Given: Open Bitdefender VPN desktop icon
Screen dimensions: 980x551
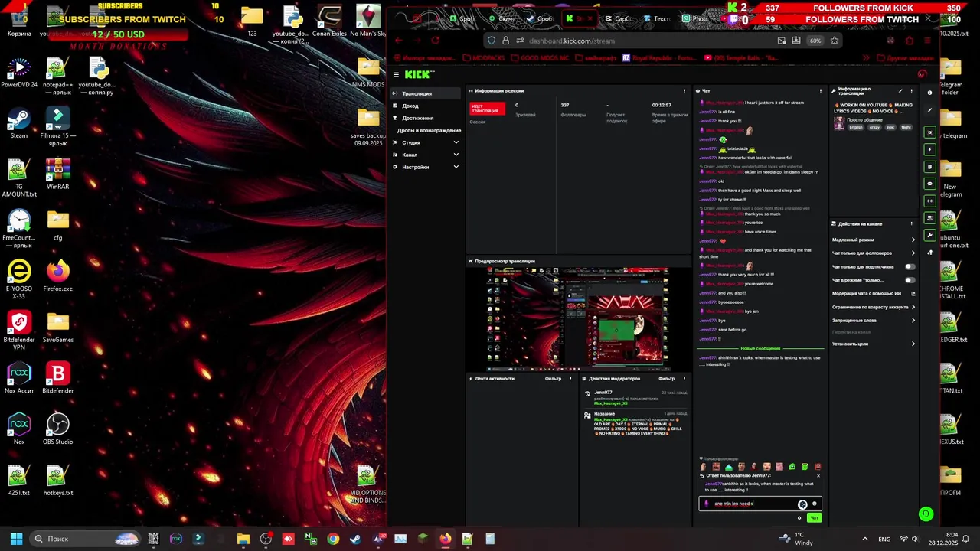Looking at the screenshot, I should (18, 331).
